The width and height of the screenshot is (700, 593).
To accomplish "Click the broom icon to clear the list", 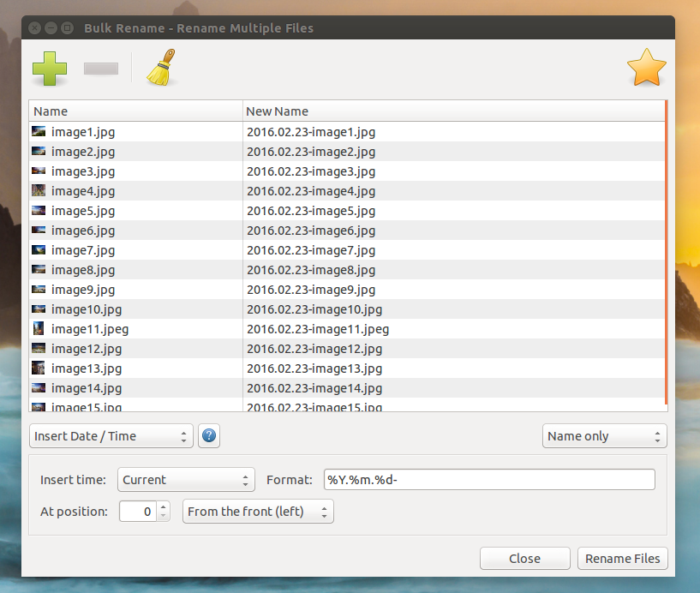I will (x=159, y=68).
